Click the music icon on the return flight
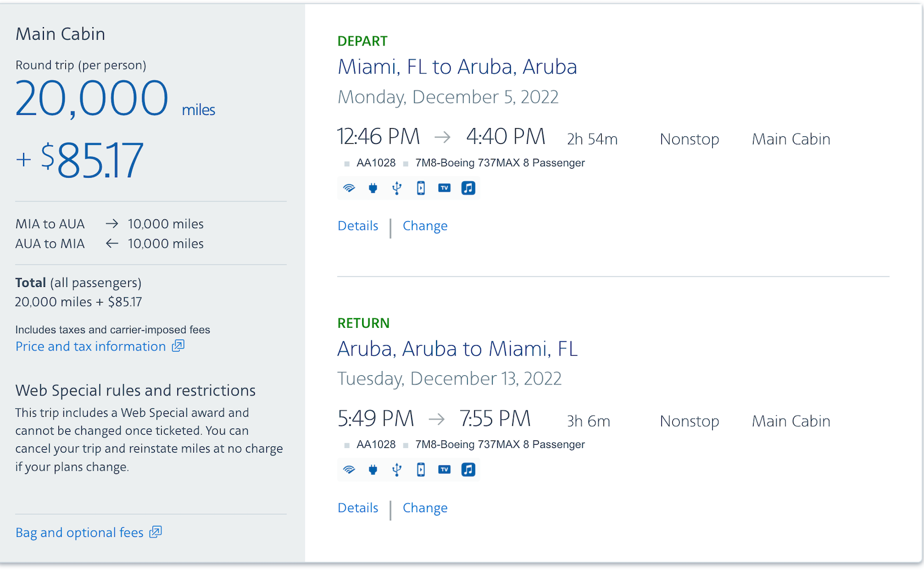Image resolution: width=924 pixels, height=571 pixels. (468, 469)
